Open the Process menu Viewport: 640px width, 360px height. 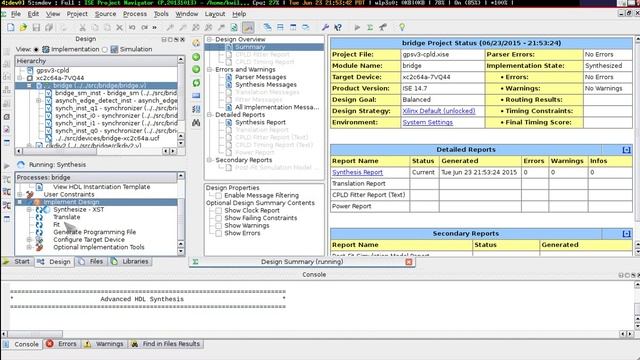coord(135,14)
